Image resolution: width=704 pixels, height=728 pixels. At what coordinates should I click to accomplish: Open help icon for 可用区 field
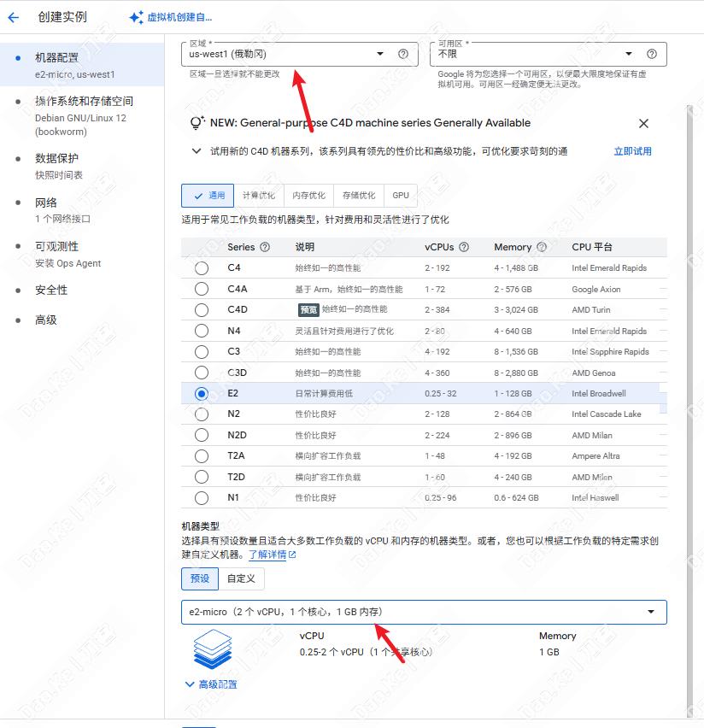[652, 55]
